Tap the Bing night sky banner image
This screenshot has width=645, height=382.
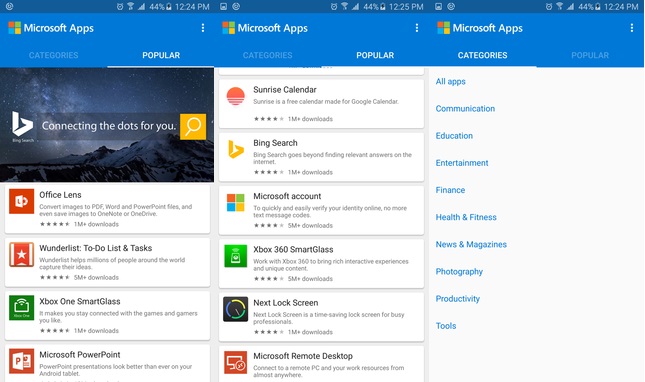pos(107,125)
